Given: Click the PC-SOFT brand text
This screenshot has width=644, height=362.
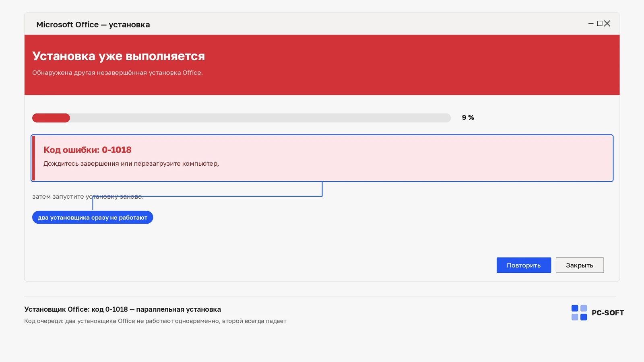Looking at the screenshot, I should 608,313.
